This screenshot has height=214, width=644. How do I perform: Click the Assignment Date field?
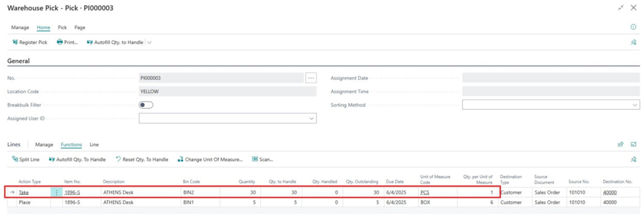[x=551, y=78]
